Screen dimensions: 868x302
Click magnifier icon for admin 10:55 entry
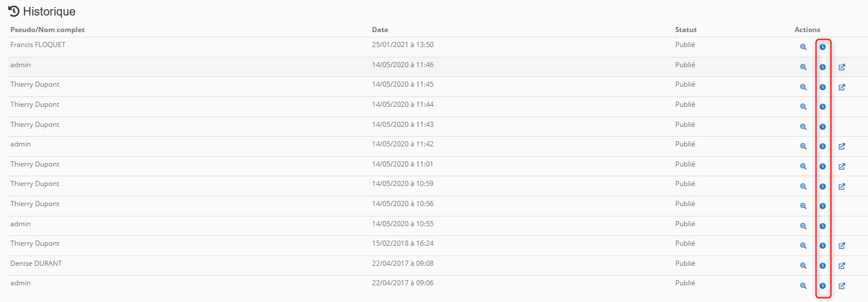tap(803, 226)
